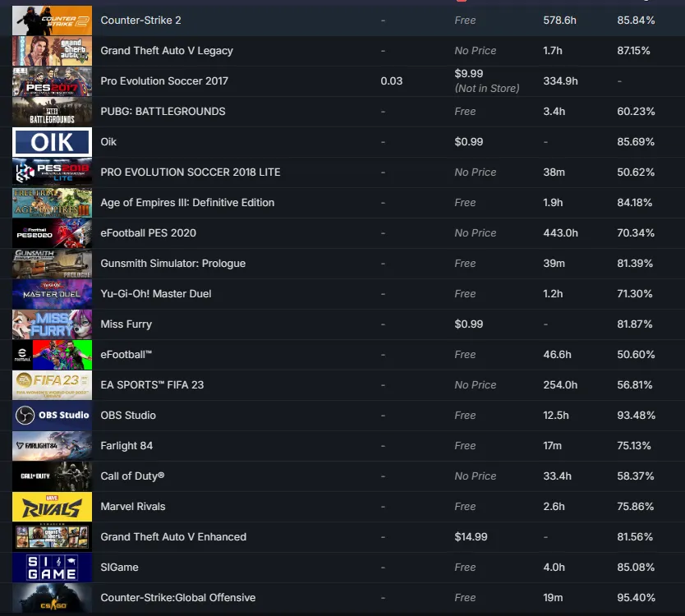Open the PES 2018 Lite thumbnail
This screenshot has width=685, height=616.
52,172
